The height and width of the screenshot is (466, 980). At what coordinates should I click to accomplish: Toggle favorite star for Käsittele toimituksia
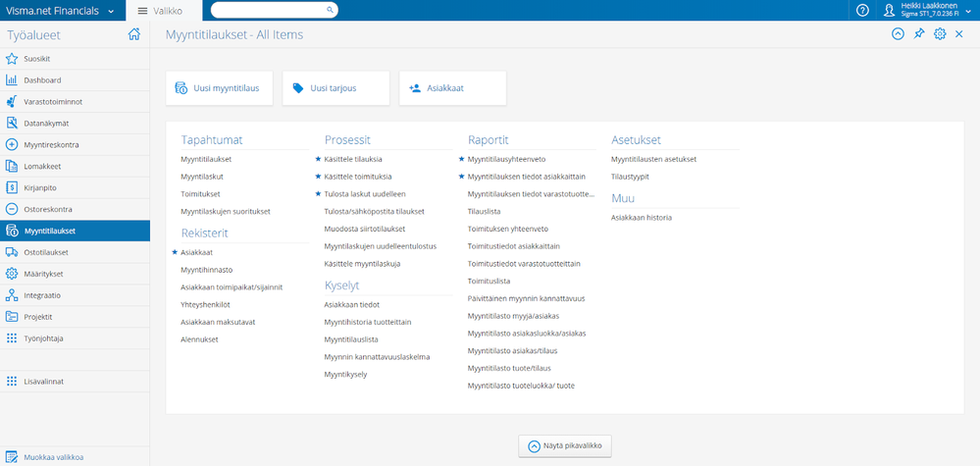point(318,177)
